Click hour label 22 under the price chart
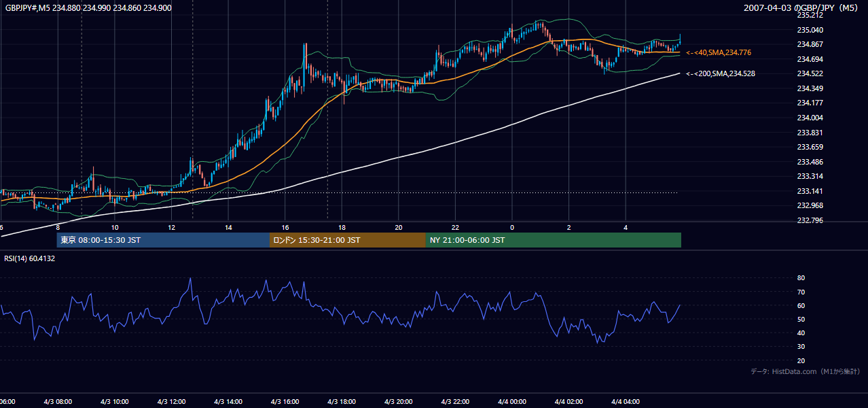The image size is (868, 408). (455, 227)
